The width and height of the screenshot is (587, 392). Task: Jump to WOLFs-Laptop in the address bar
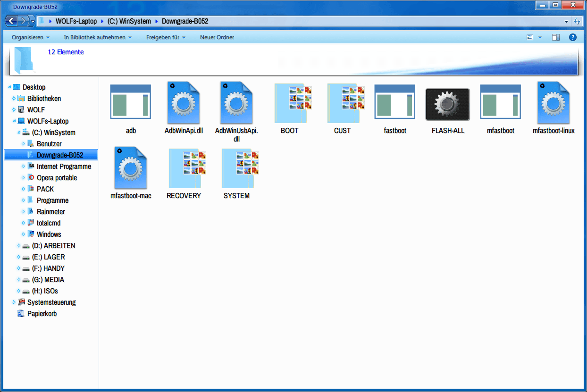tap(76, 21)
